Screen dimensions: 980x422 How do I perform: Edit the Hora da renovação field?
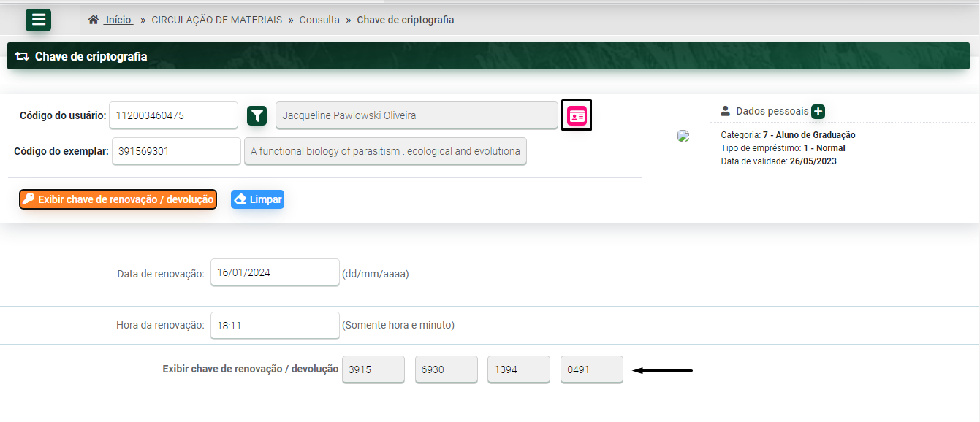coord(275,325)
